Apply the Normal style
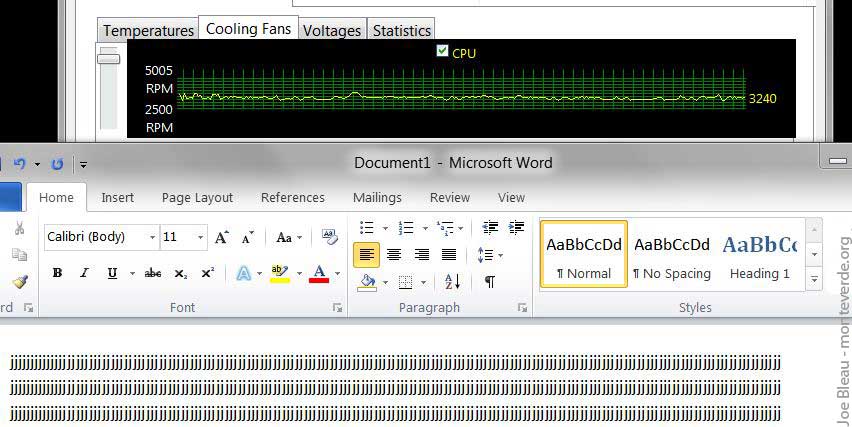Screen dimensions: 852x427 point(584,254)
